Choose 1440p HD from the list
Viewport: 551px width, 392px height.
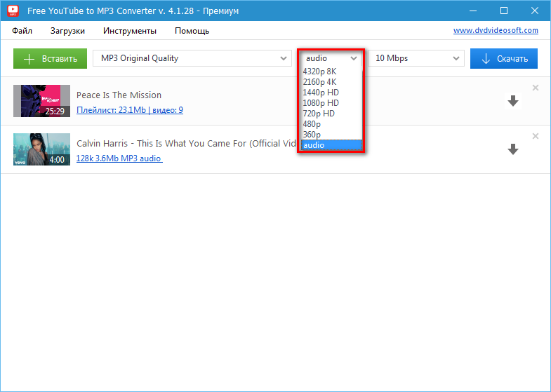tap(331, 93)
